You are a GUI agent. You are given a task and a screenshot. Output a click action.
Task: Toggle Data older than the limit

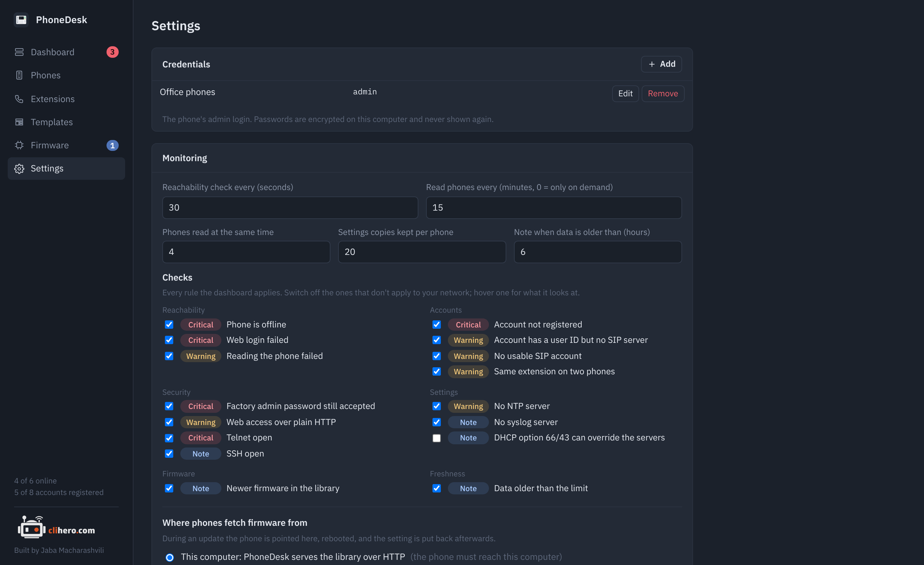[x=437, y=488]
